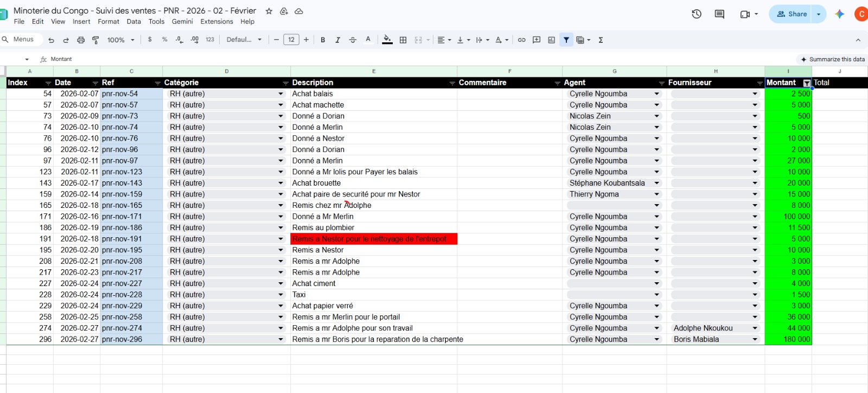Click Summarize this data button
Screen dimensions: 868x393
click(833, 59)
